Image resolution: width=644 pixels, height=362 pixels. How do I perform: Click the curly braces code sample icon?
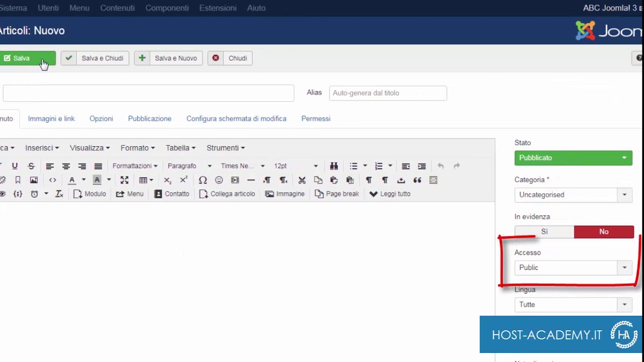[x=18, y=194]
